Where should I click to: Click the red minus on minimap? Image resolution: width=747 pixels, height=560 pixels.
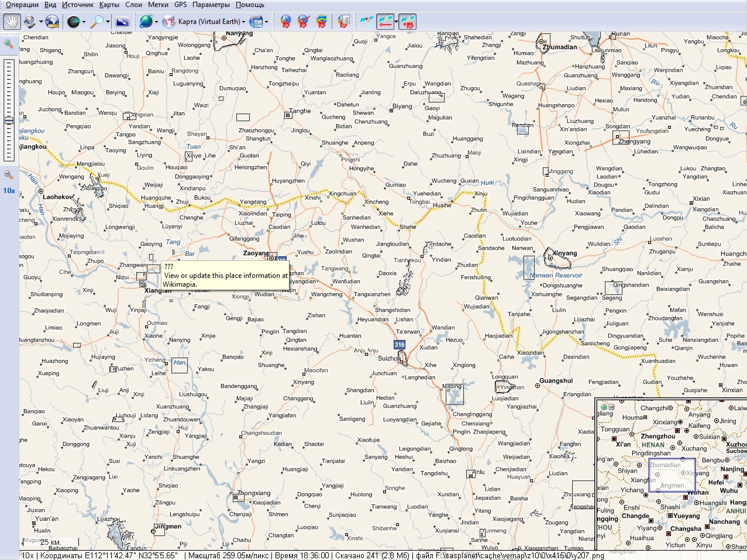(611, 407)
